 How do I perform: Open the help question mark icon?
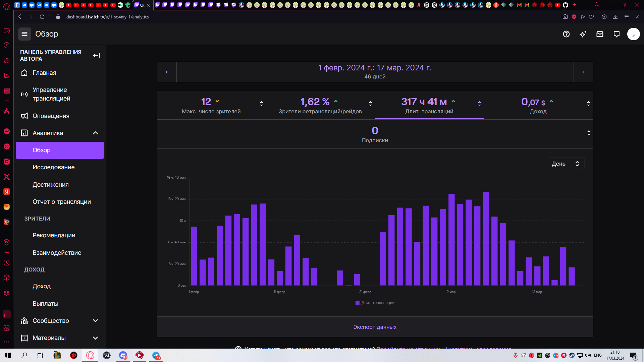click(x=566, y=34)
